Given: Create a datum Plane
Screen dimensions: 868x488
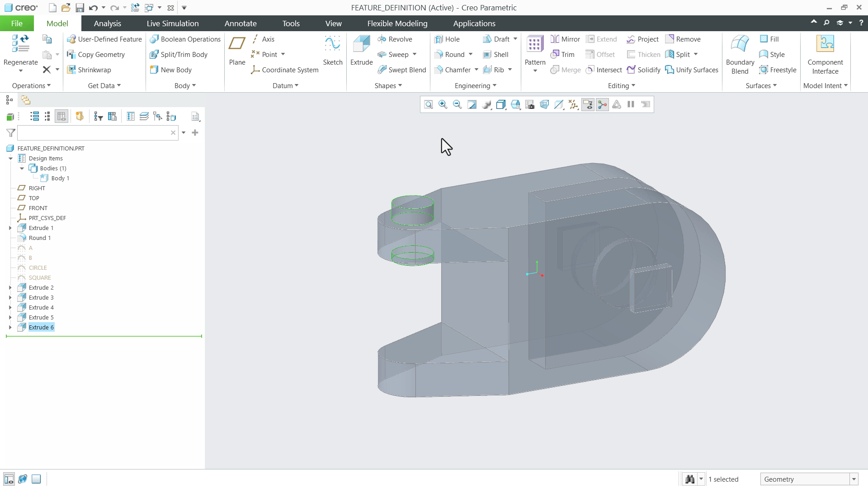Looking at the screenshot, I should pos(237,51).
